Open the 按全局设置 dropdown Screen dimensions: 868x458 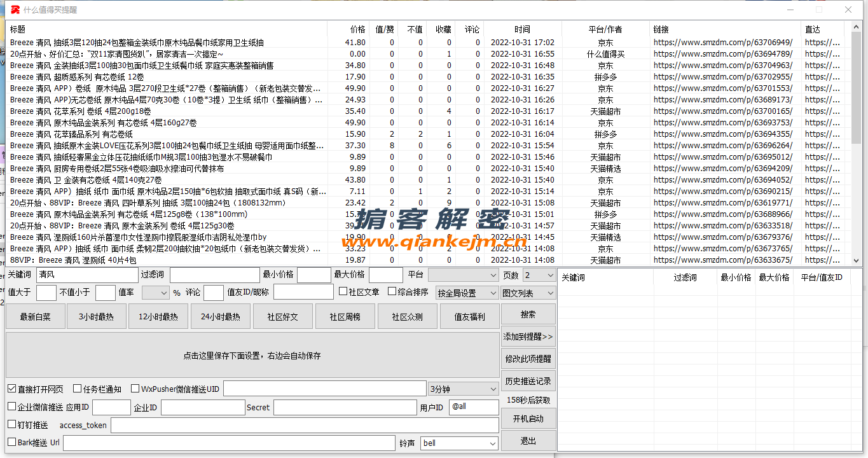[x=467, y=293]
